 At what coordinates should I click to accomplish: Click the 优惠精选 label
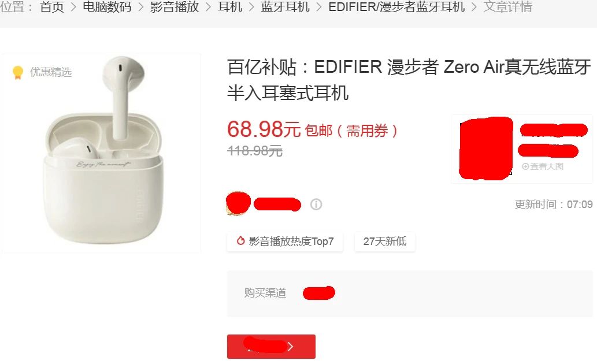(x=51, y=72)
